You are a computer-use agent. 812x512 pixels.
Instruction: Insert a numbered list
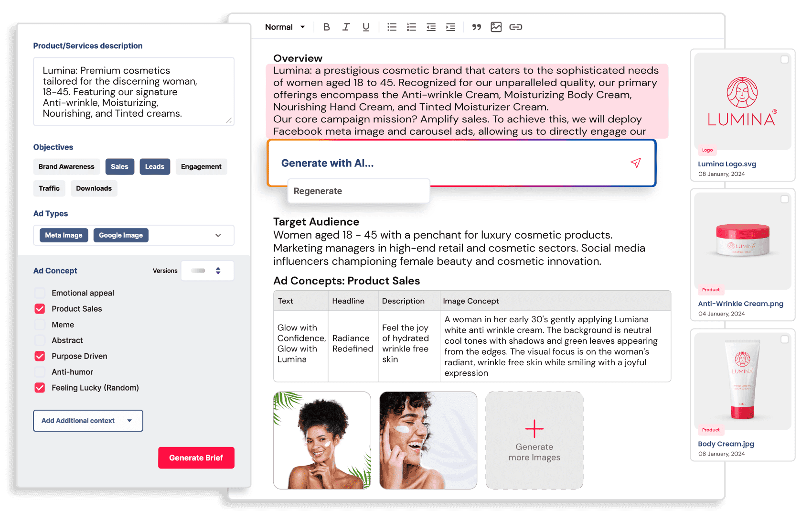[411, 27]
